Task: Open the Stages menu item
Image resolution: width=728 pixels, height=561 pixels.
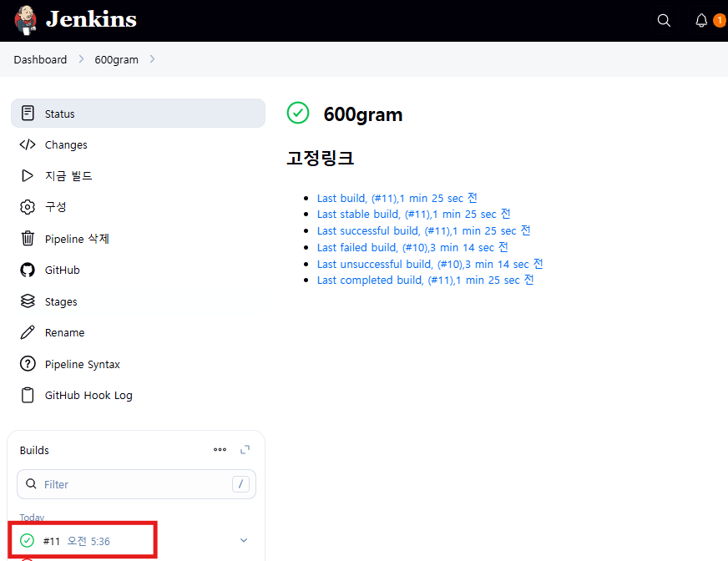Action: tap(138, 301)
